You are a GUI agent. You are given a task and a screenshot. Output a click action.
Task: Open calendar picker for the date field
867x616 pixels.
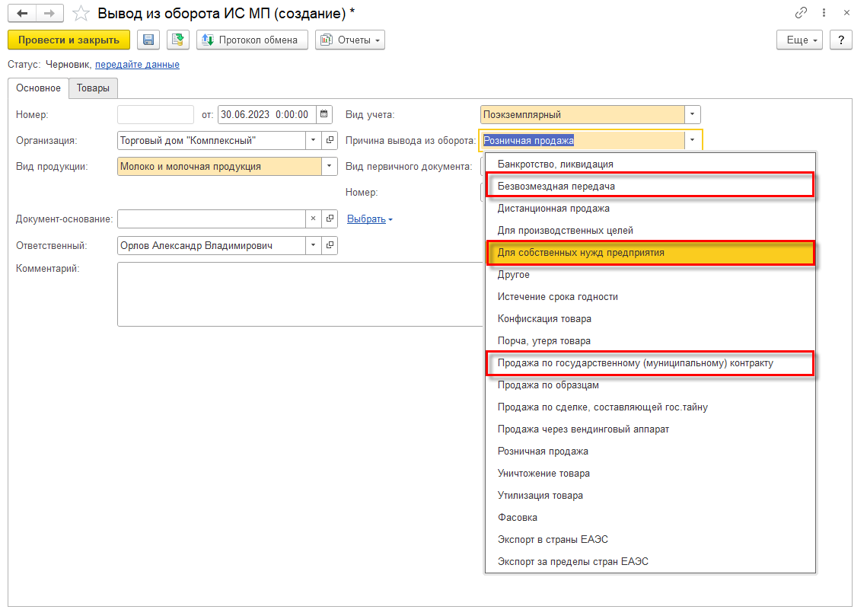[325, 114]
